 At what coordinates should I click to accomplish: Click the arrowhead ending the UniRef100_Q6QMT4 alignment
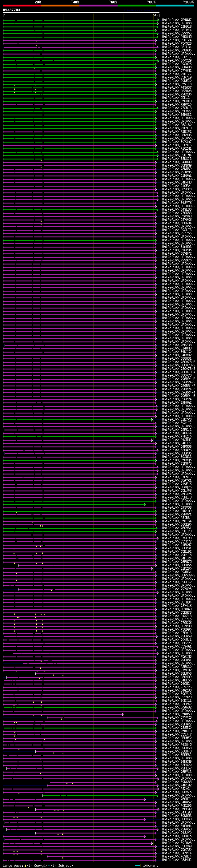pyautogui.click(x=145, y=799)
